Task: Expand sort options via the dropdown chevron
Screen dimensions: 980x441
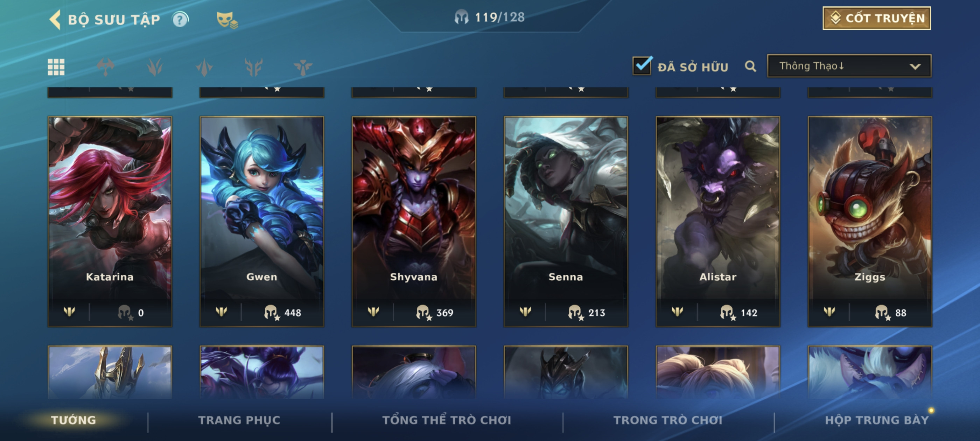Action: 915,66
